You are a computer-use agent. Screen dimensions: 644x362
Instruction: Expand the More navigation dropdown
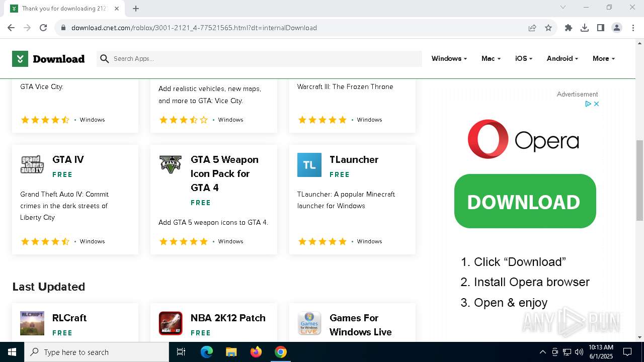click(604, 59)
